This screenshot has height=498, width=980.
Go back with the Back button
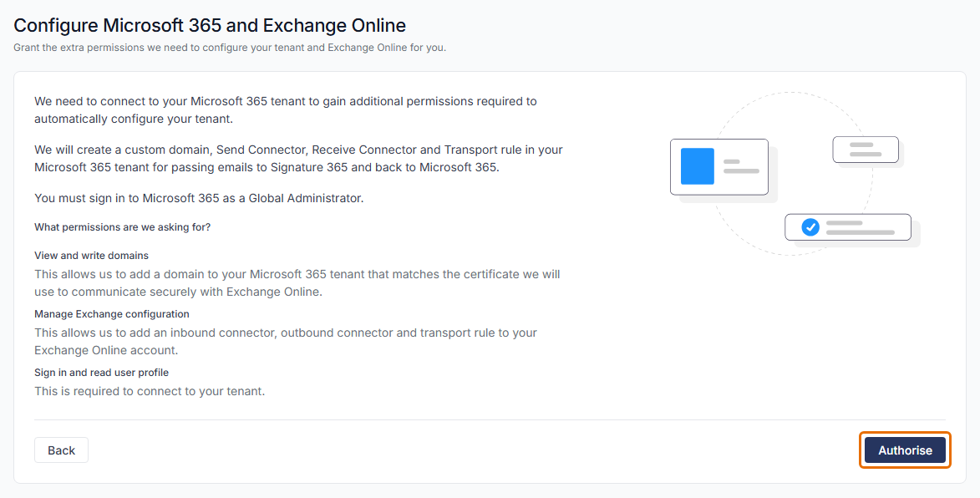pos(61,450)
